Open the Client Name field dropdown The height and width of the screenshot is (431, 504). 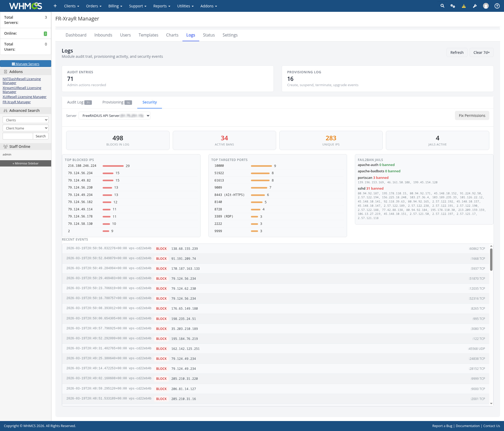pyautogui.click(x=25, y=128)
